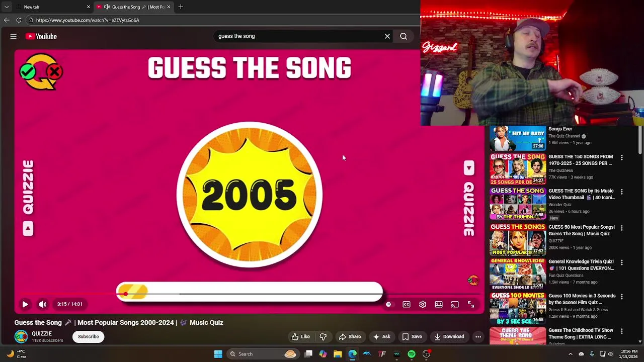Open the 'Guess 100 Movies in 3 Seconds' title
This screenshot has width=644, height=362.
click(x=582, y=299)
